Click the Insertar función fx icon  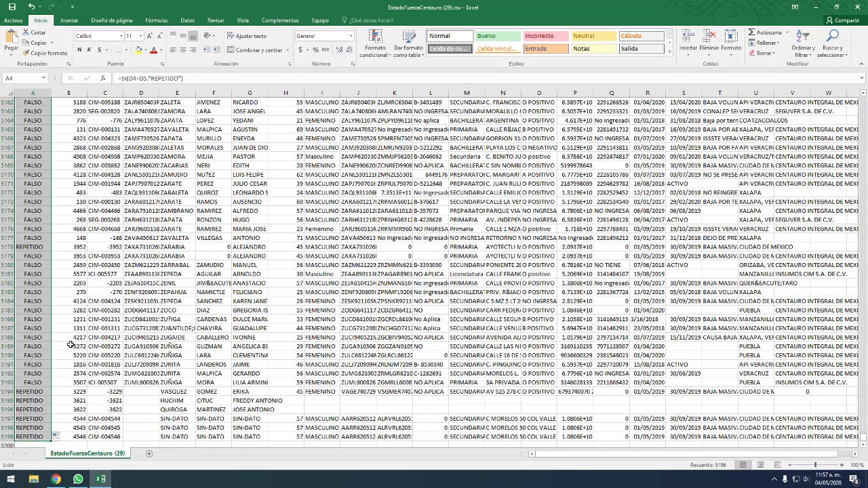103,78
